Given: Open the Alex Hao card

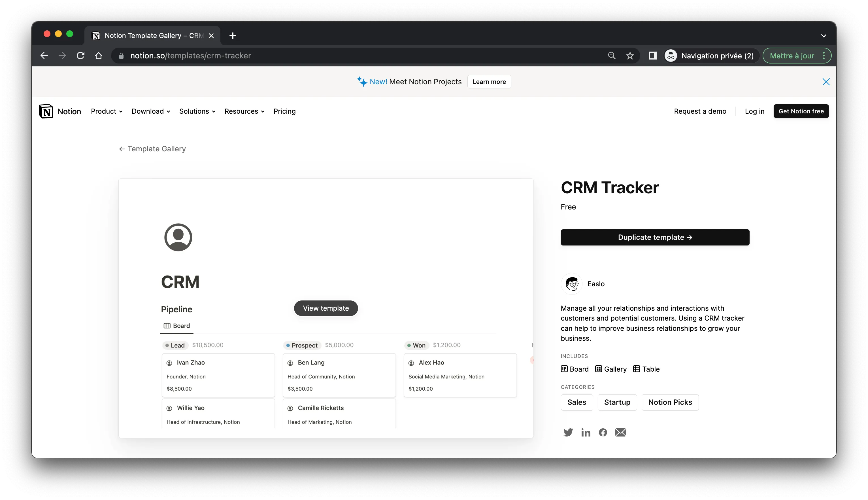Looking at the screenshot, I should (460, 375).
